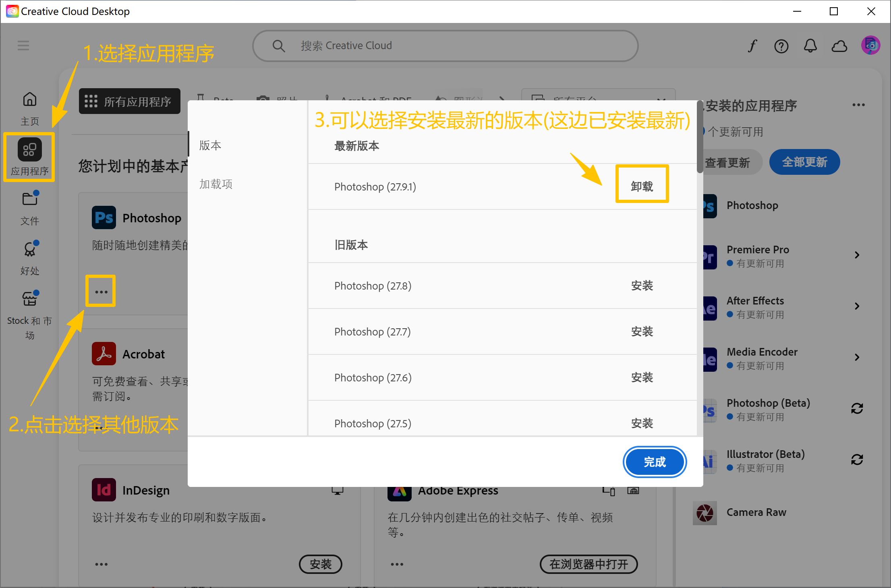Click the Camera Raw icon

[x=705, y=513]
